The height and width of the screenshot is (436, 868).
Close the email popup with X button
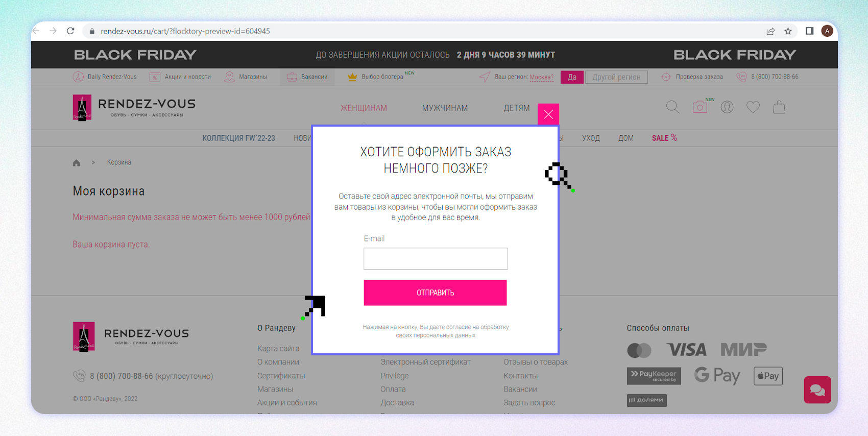[548, 114]
